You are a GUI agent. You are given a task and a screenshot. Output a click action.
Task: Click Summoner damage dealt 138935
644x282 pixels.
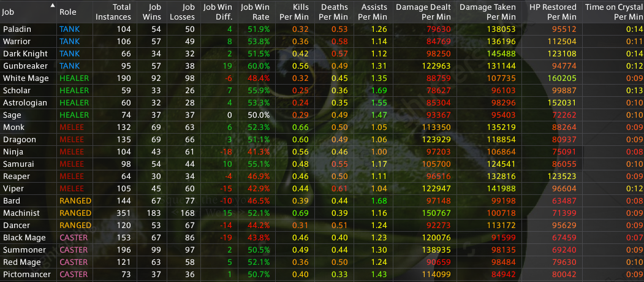(437, 250)
